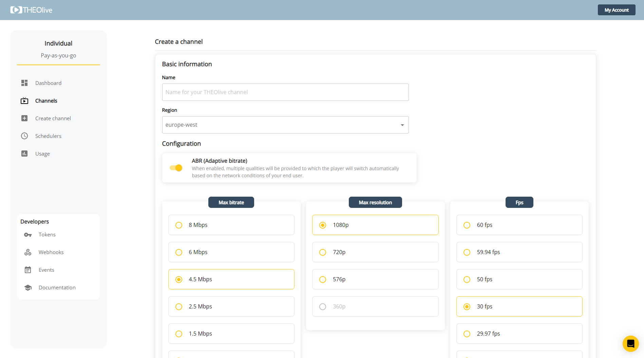Click the Usage bar chart icon
This screenshot has width=644, height=358.
[24, 154]
